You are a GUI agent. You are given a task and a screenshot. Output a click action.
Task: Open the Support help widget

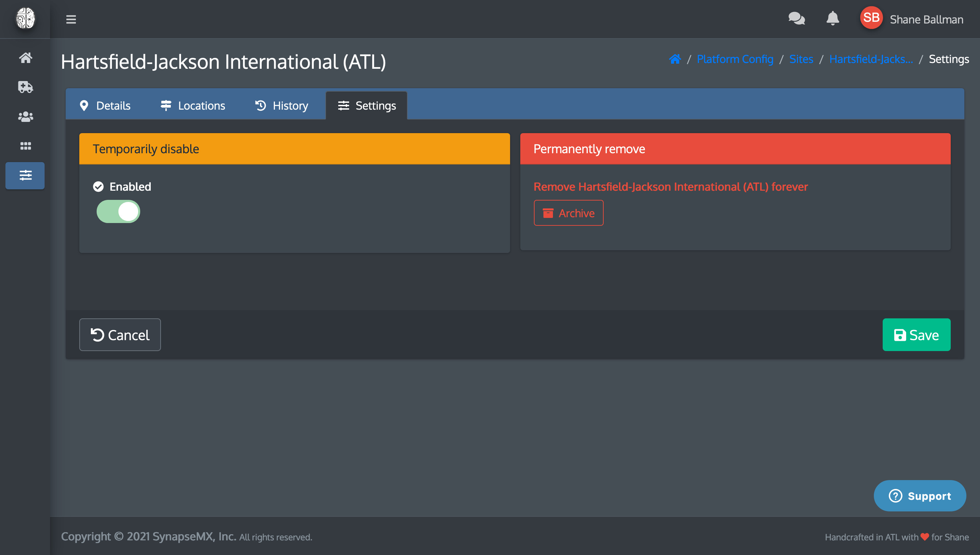[919, 495]
